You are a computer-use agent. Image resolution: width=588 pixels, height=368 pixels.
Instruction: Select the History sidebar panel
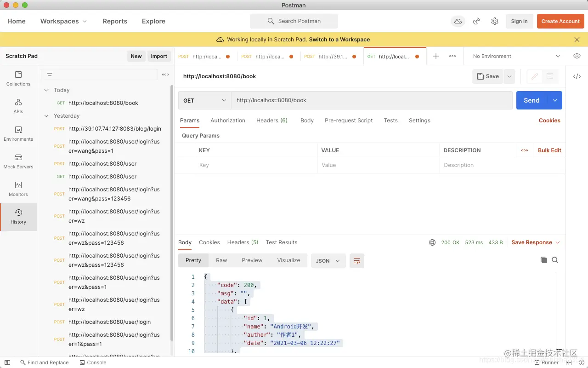pyautogui.click(x=18, y=217)
